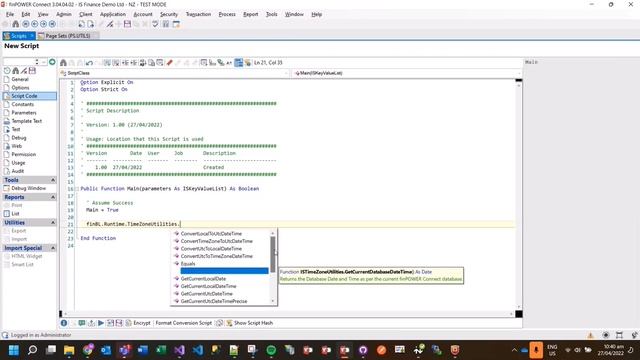Screen dimensions: 640x360
Task: Select GetCurrentLocalDate in autocomplete list
Action: pos(203,279)
